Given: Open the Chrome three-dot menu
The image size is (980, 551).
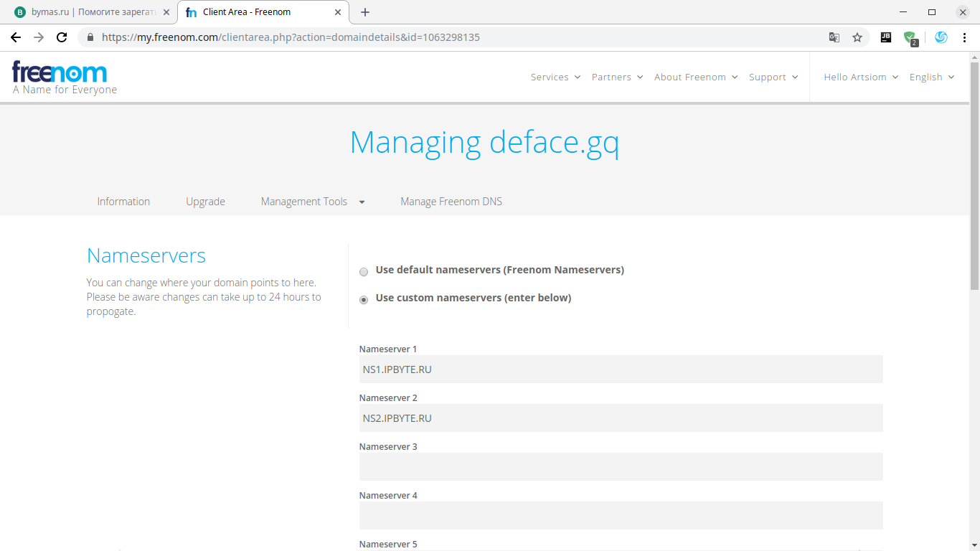Looking at the screenshot, I should pyautogui.click(x=964, y=37).
